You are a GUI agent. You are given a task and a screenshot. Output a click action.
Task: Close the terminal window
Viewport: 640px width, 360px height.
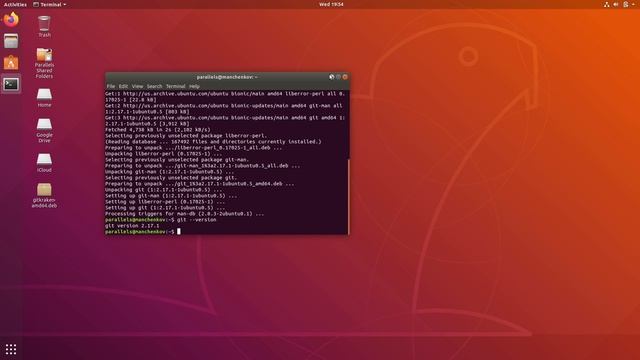pos(345,77)
